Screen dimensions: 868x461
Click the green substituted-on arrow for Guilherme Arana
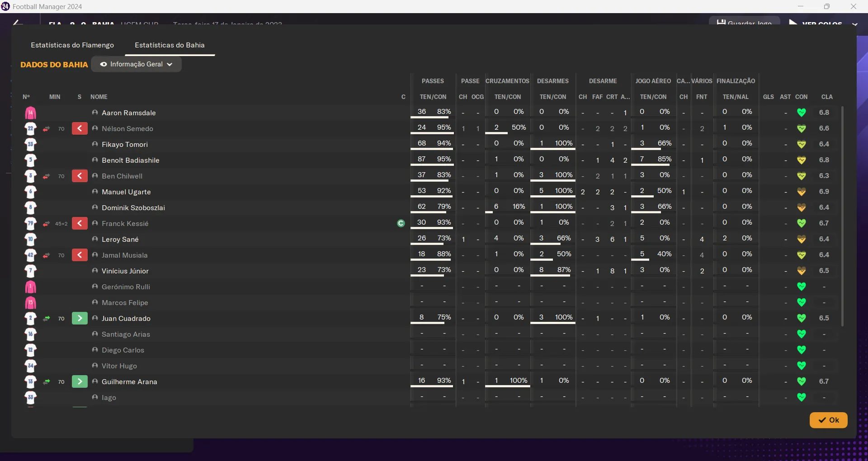80,382
